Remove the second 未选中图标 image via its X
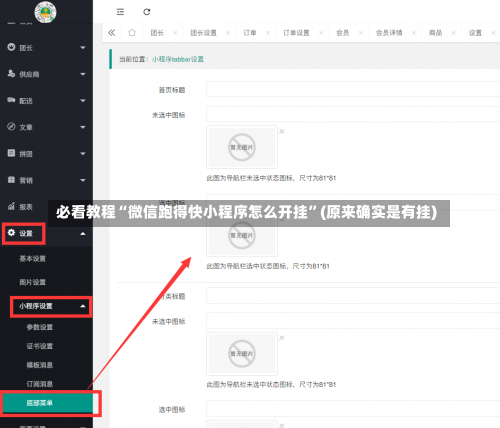Viewport: 500px width, 428px height. (282, 338)
